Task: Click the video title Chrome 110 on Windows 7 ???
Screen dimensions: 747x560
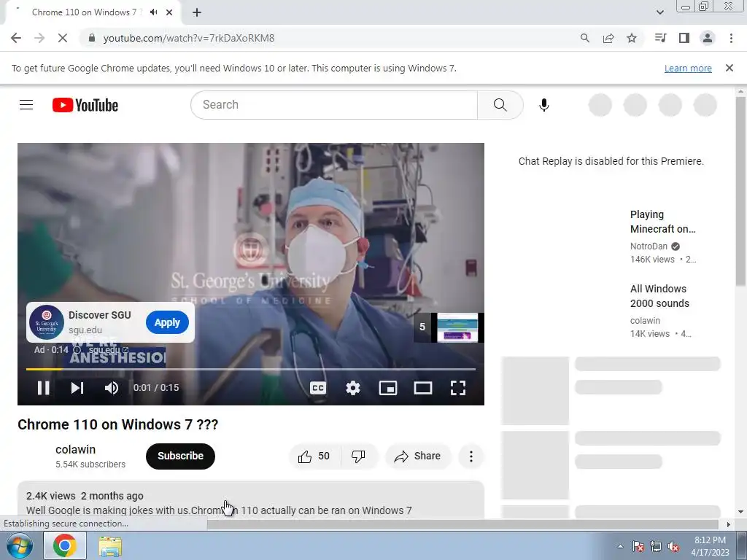Action: [117, 424]
